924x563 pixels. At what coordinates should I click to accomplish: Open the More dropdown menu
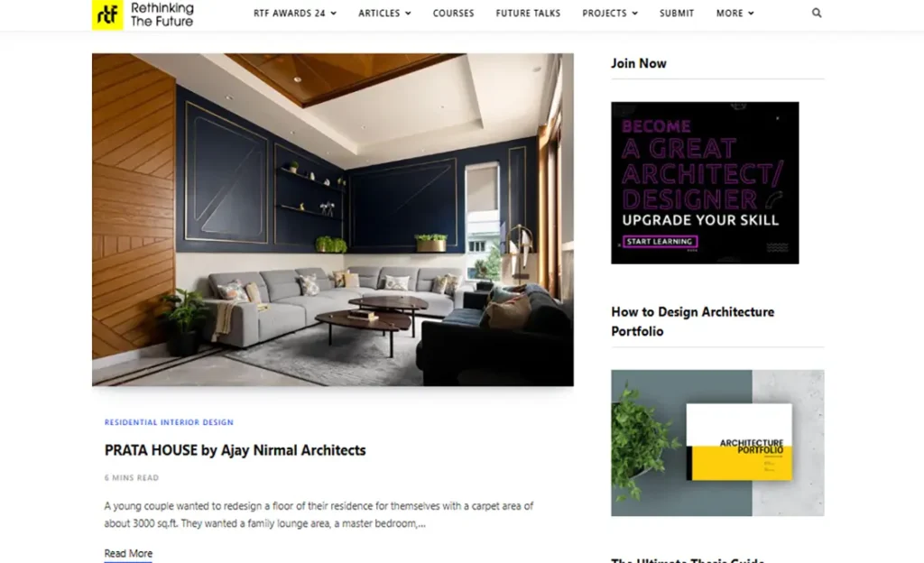click(x=735, y=13)
